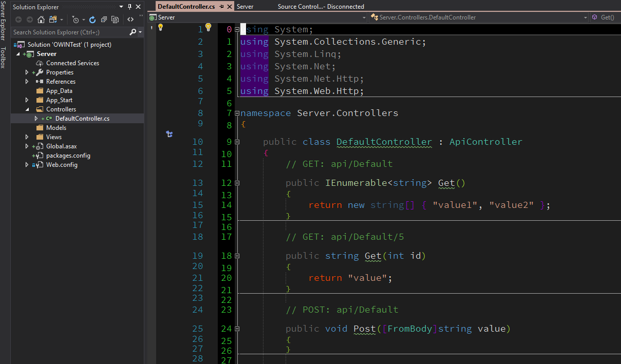Viewport: 621px width, 364px height.
Task: Click the [FromBody] attribute in Post method
Action: tap(410, 329)
